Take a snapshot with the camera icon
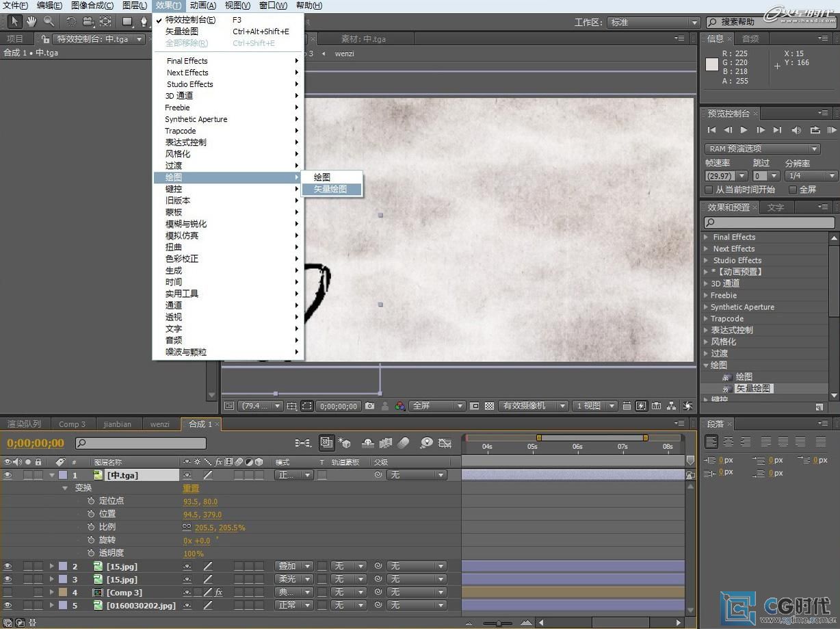This screenshot has height=629, width=840. coord(370,406)
